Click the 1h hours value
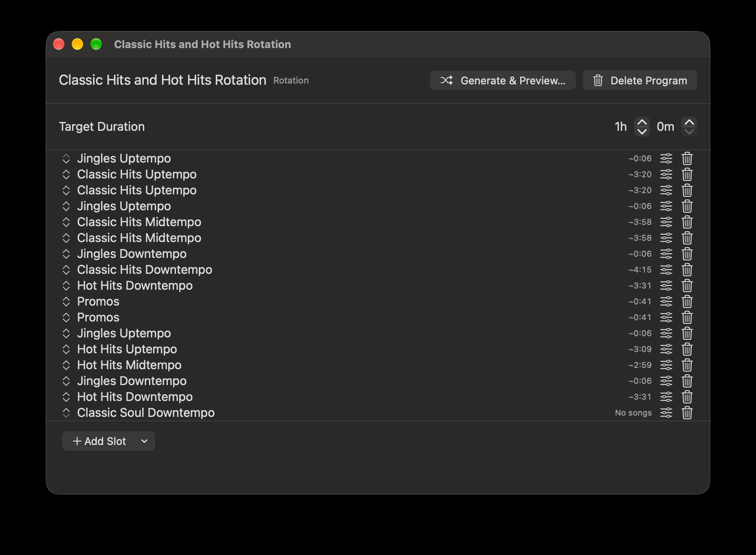756x555 pixels. (x=621, y=127)
